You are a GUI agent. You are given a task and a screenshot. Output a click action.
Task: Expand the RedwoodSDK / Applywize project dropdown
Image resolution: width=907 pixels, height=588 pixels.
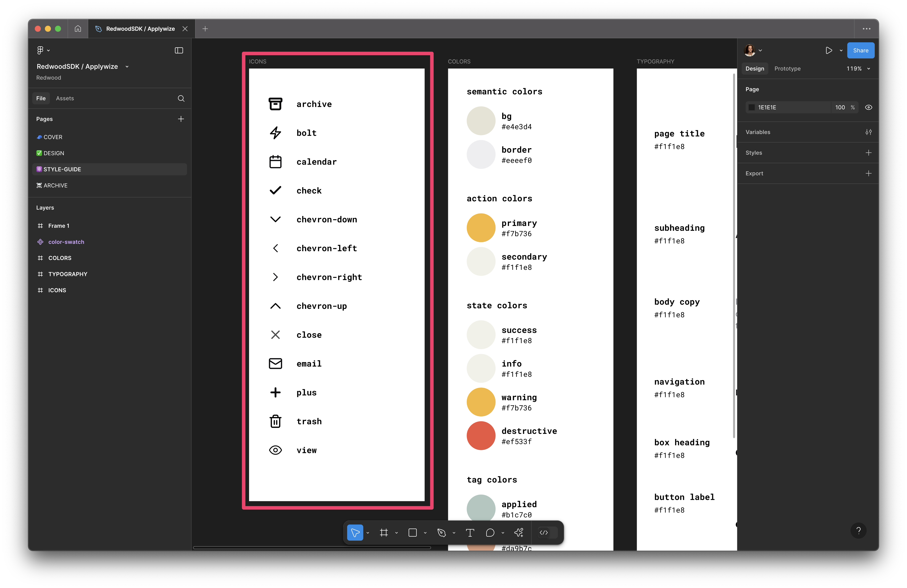(x=127, y=66)
